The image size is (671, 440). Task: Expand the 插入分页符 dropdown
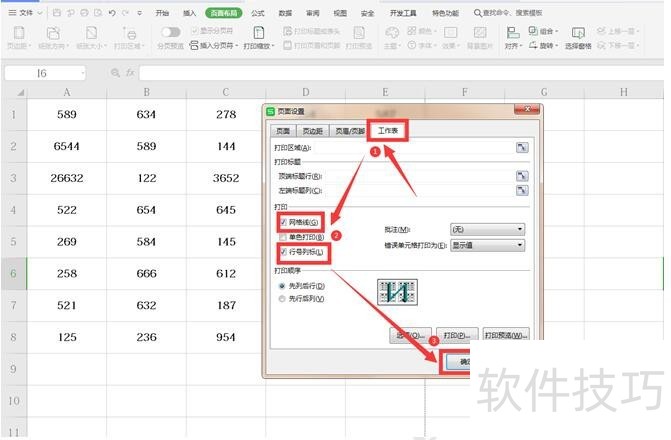coord(237,45)
